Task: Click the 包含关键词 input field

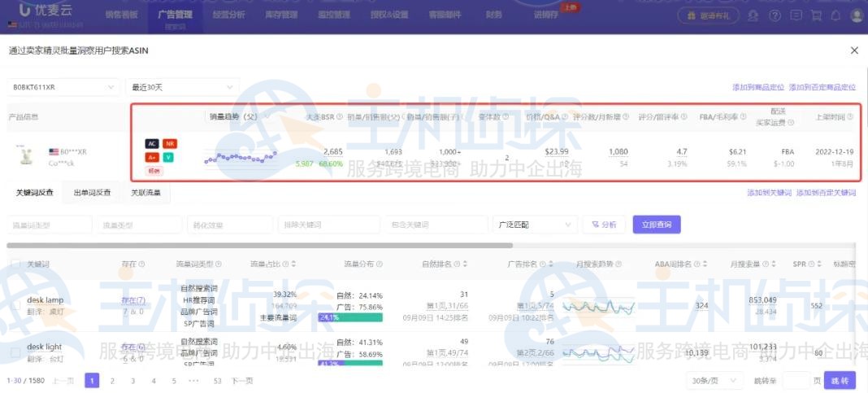Action: pyautogui.click(x=436, y=225)
